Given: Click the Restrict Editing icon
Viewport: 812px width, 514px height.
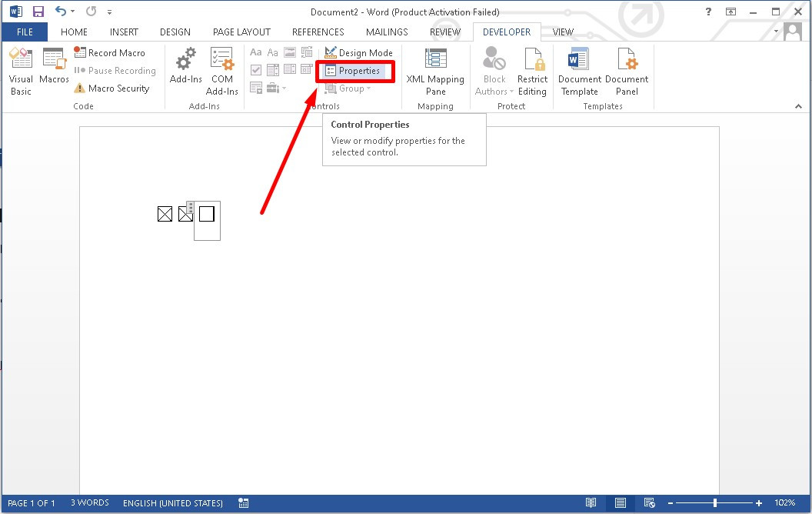Looking at the screenshot, I should [532, 71].
